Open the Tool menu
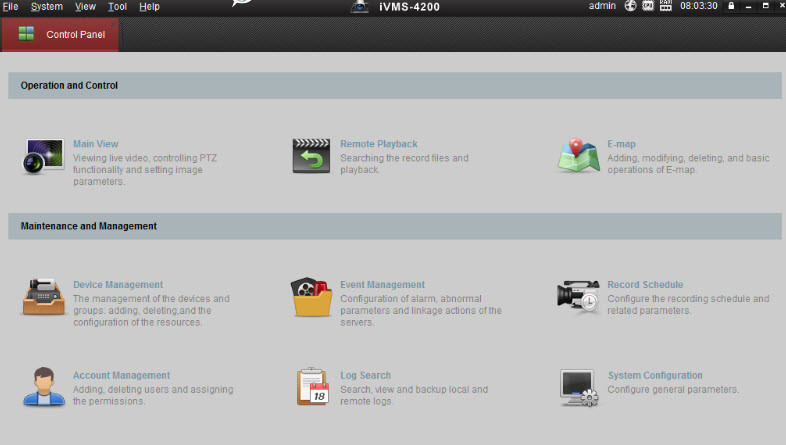Viewport: 786px width, 445px height. (117, 7)
